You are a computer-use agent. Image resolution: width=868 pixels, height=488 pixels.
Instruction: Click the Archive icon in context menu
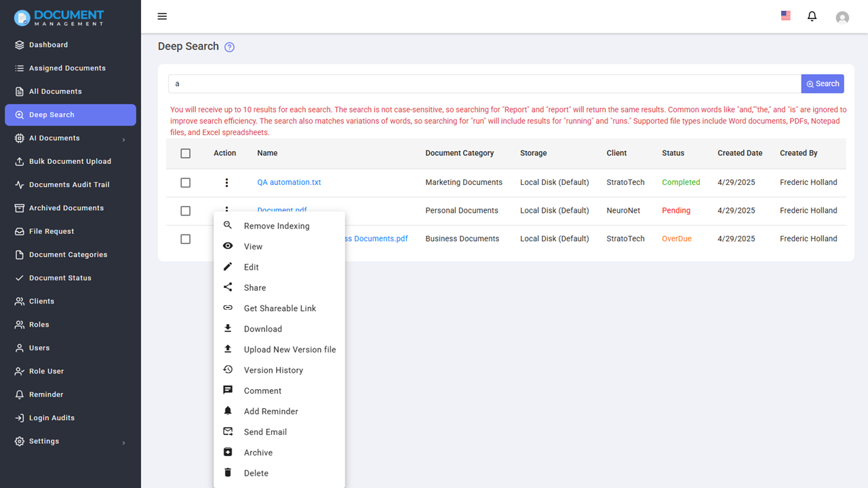point(228,452)
